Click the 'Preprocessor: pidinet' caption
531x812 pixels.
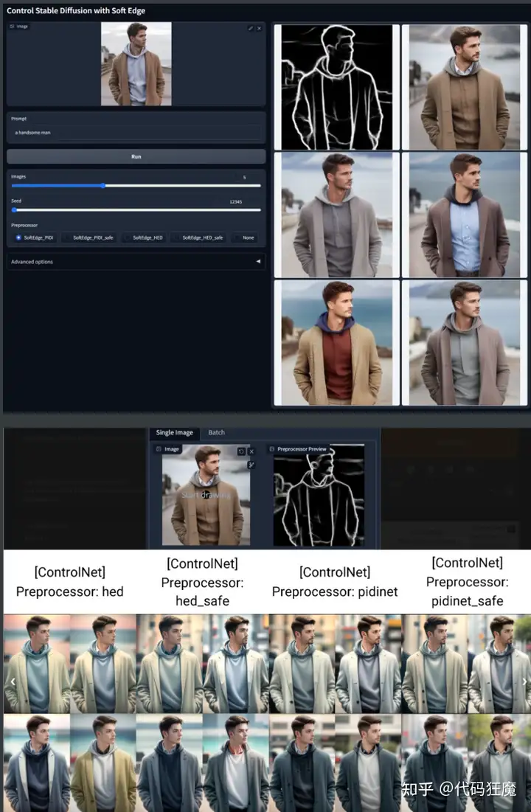[335, 591]
